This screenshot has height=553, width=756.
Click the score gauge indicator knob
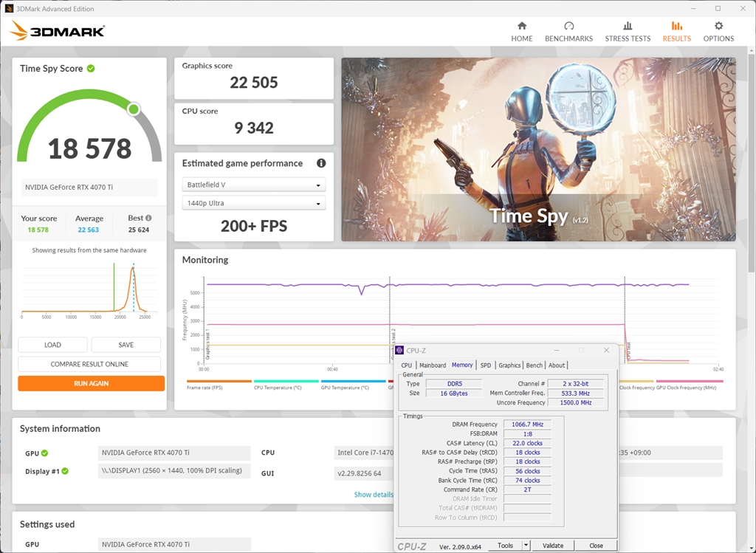[x=134, y=109]
